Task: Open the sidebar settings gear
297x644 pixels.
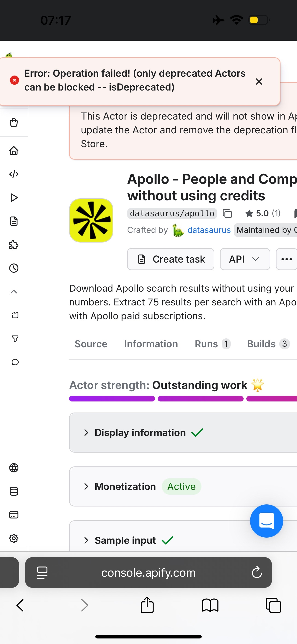Action: (14, 538)
